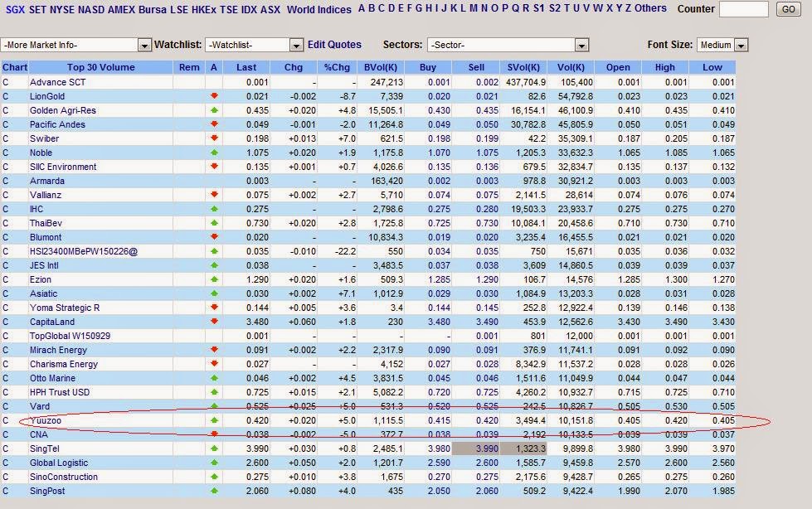Open the SinoConstruction stock link
The height and width of the screenshot is (509, 812).
(64, 477)
